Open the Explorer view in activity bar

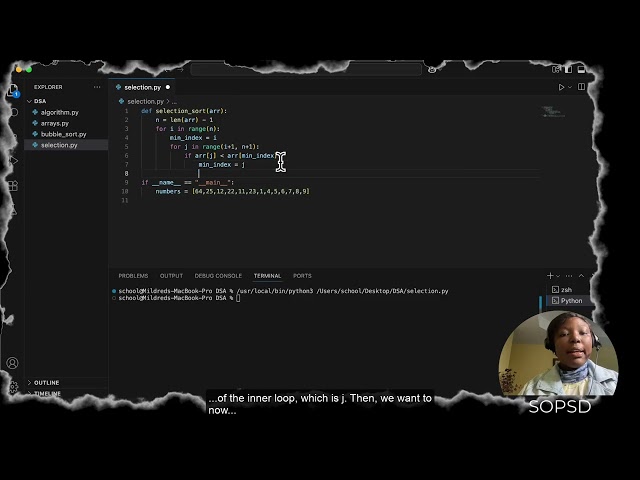click(x=13, y=90)
